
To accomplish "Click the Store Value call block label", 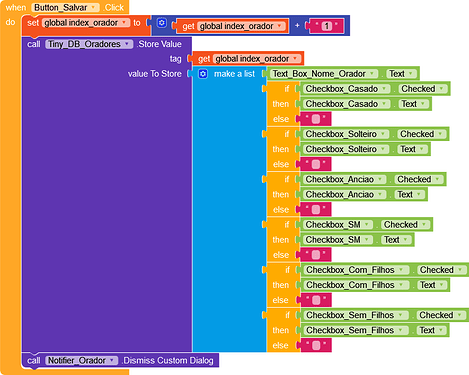I will pyautogui.click(x=159, y=44).
